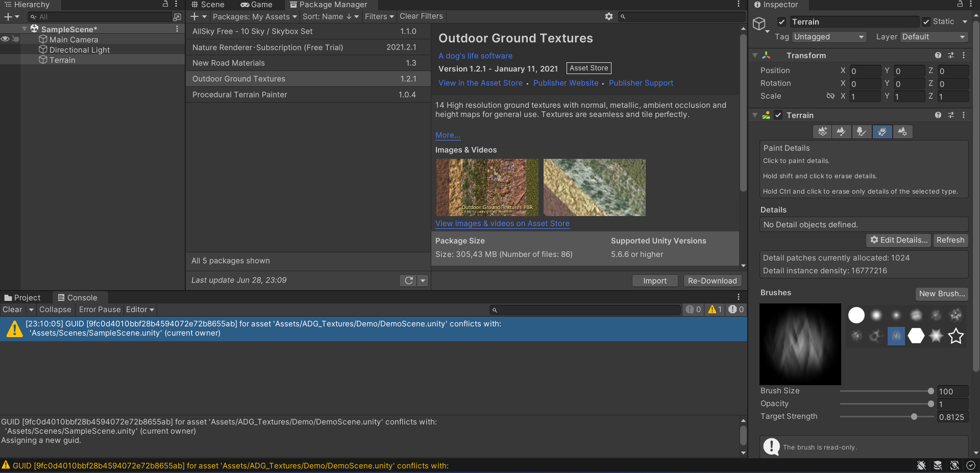Viewport: 980px width, 473px height.
Task: Click the Terrain name input field
Action: pos(854,22)
